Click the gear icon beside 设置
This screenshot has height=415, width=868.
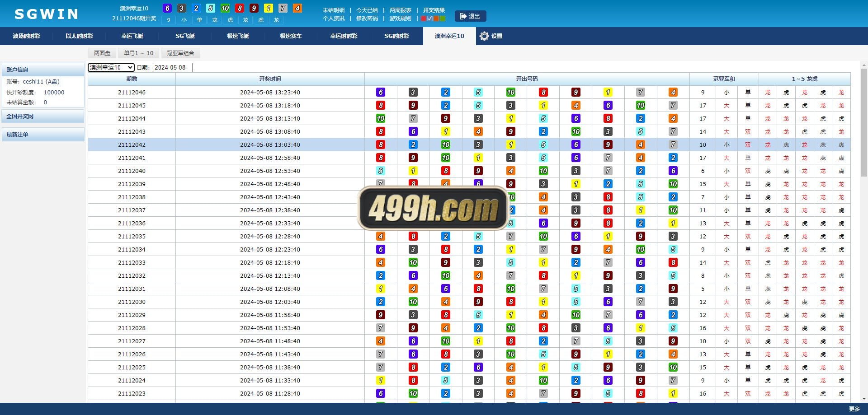coord(484,36)
